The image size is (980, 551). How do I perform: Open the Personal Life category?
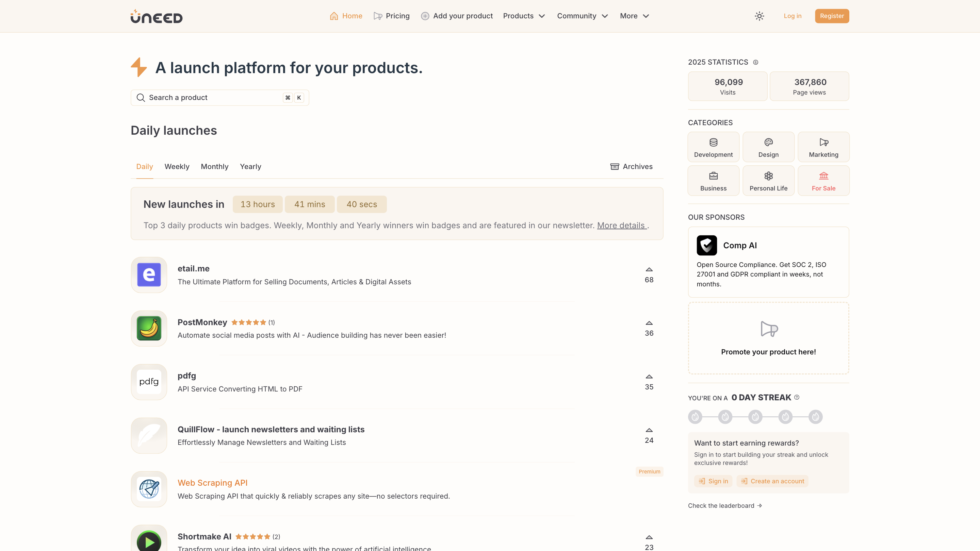[x=768, y=181]
